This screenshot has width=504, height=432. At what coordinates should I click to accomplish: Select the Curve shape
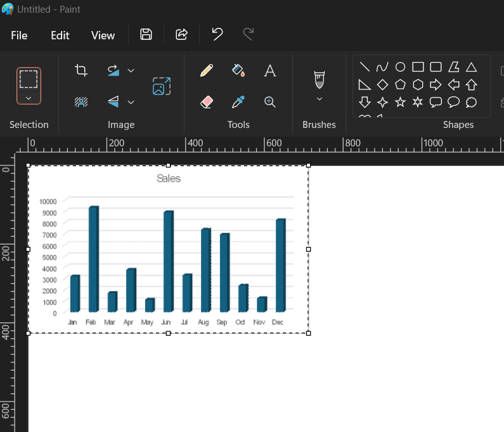click(382, 67)
